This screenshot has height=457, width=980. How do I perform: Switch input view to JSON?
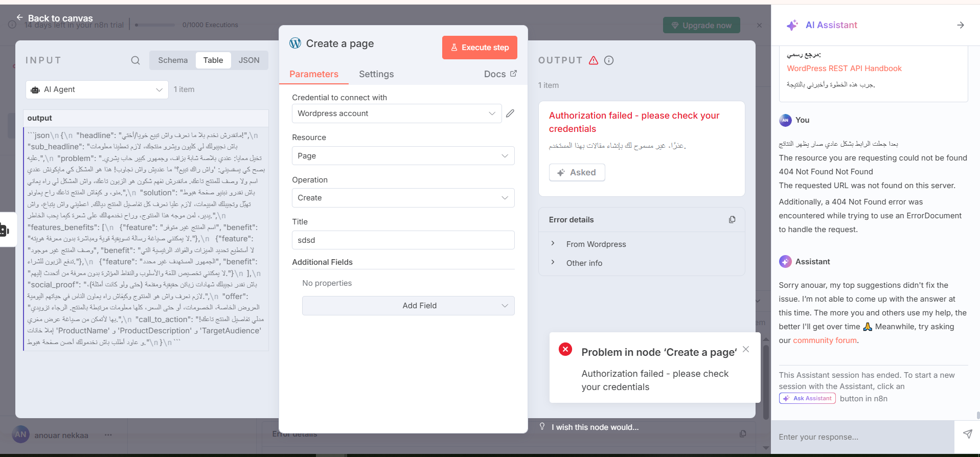pos(249,60)
